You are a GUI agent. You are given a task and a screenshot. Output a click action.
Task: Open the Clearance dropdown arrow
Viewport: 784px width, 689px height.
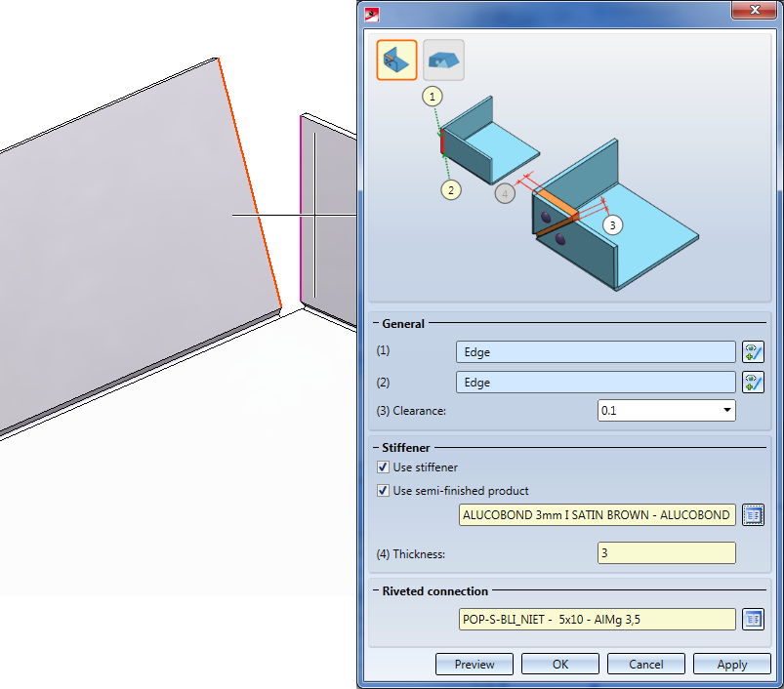(x=727, y=410)
